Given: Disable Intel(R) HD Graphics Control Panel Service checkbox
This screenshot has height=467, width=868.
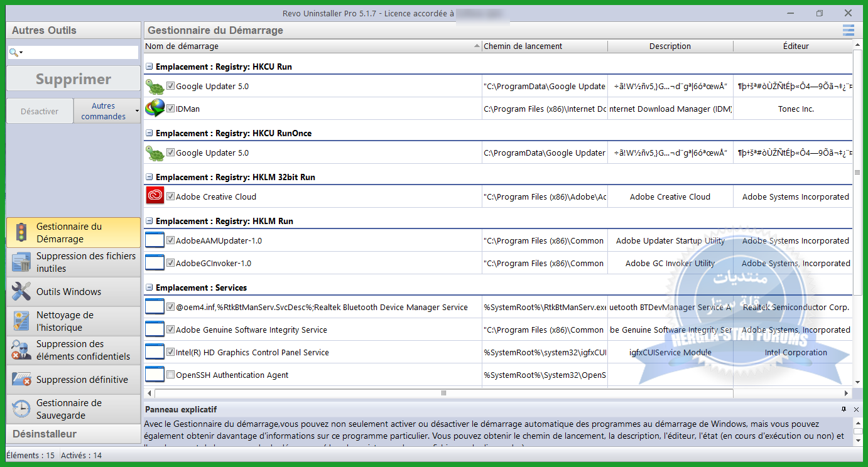Looking at the screenshot, I should 170,353.
